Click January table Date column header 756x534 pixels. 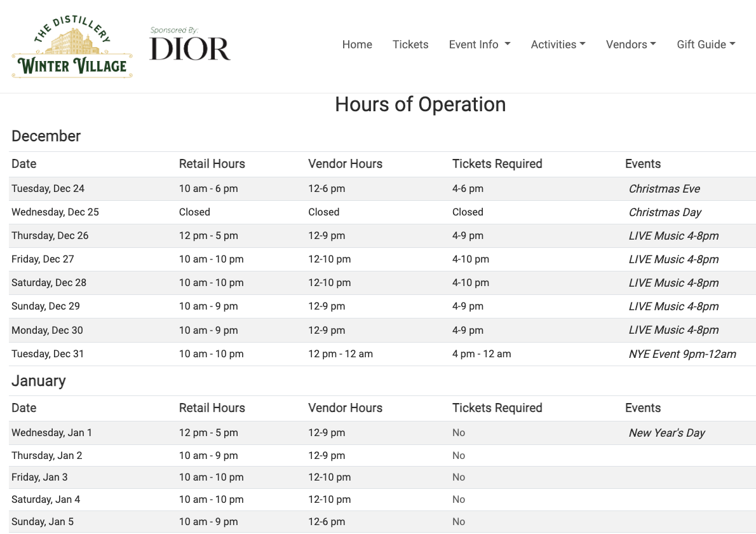[24, 408]
